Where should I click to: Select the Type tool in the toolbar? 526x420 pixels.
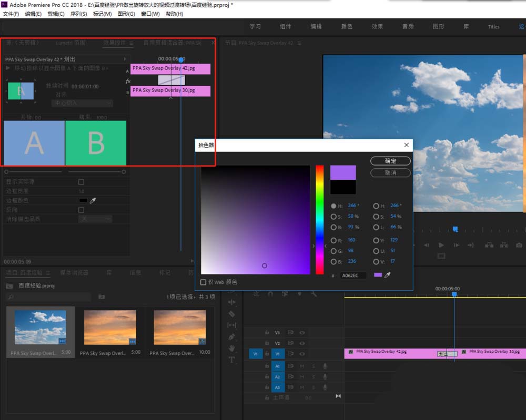(231, 360)
